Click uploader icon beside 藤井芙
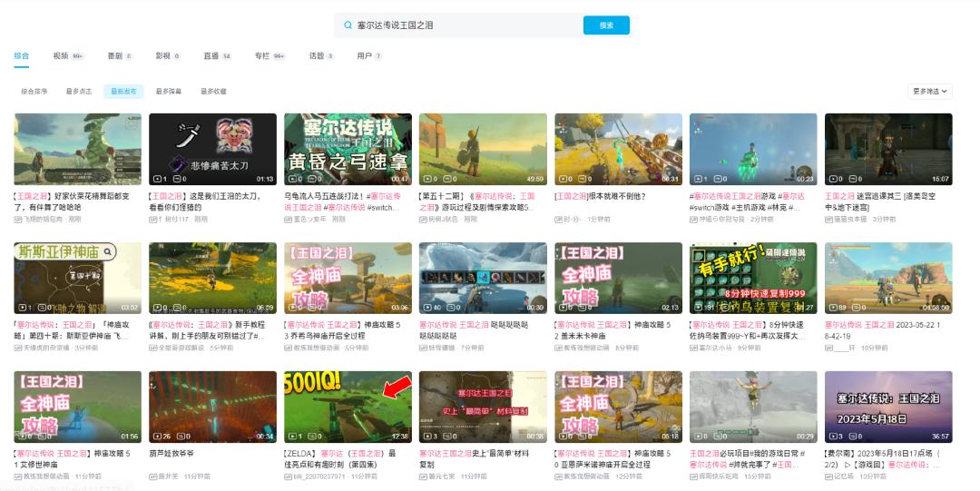 (152, 476)
